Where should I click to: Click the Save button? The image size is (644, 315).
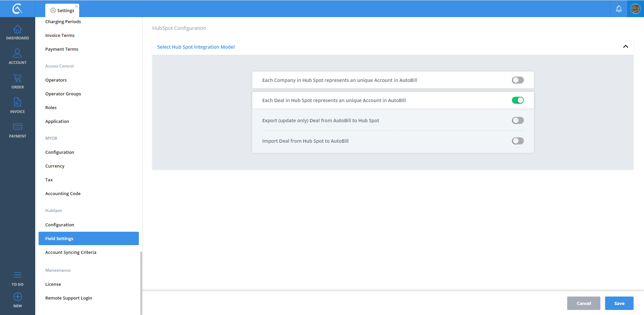point(619,303)
